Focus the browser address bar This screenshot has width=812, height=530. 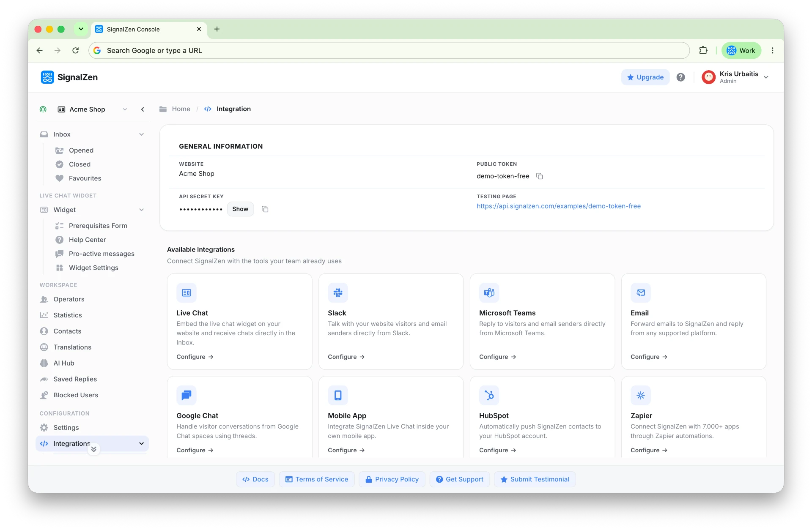(x=389, y=50)
